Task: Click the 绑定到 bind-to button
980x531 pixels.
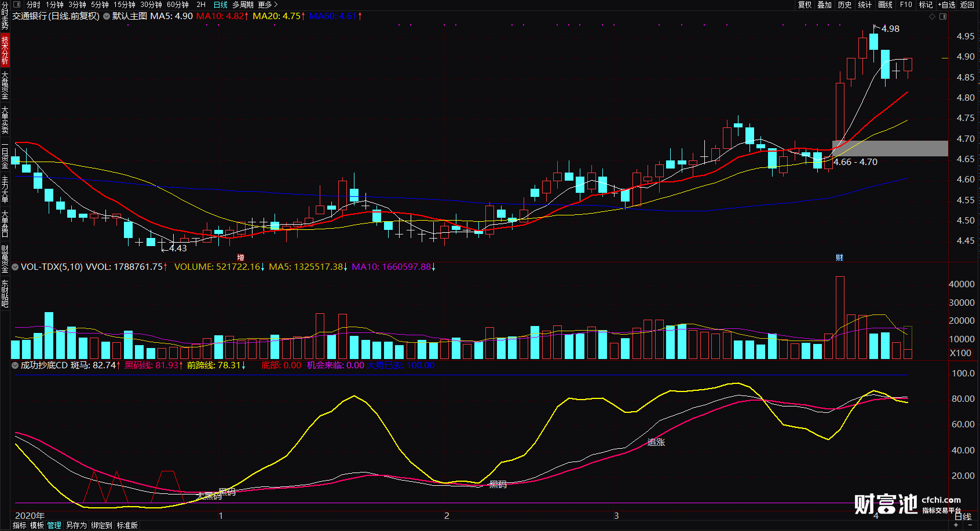Action: (x=101, y=526)
